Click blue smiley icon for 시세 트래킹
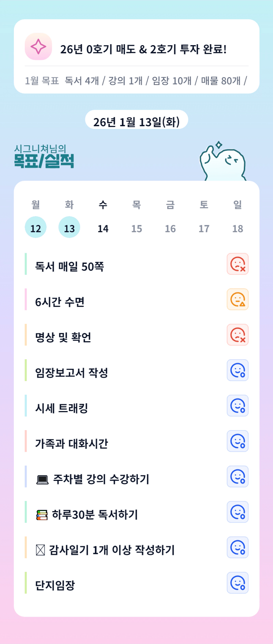 pyautogui.click(x=237, y=406)
